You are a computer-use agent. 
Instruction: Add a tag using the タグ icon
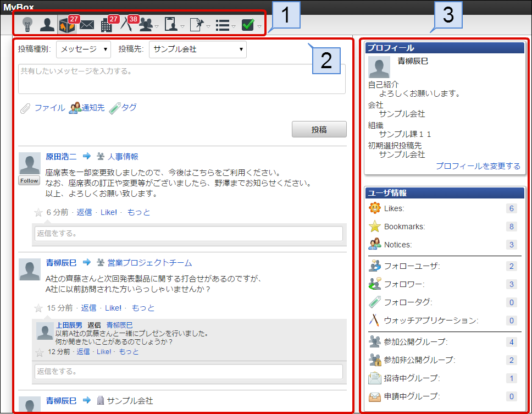pos(114,108)
